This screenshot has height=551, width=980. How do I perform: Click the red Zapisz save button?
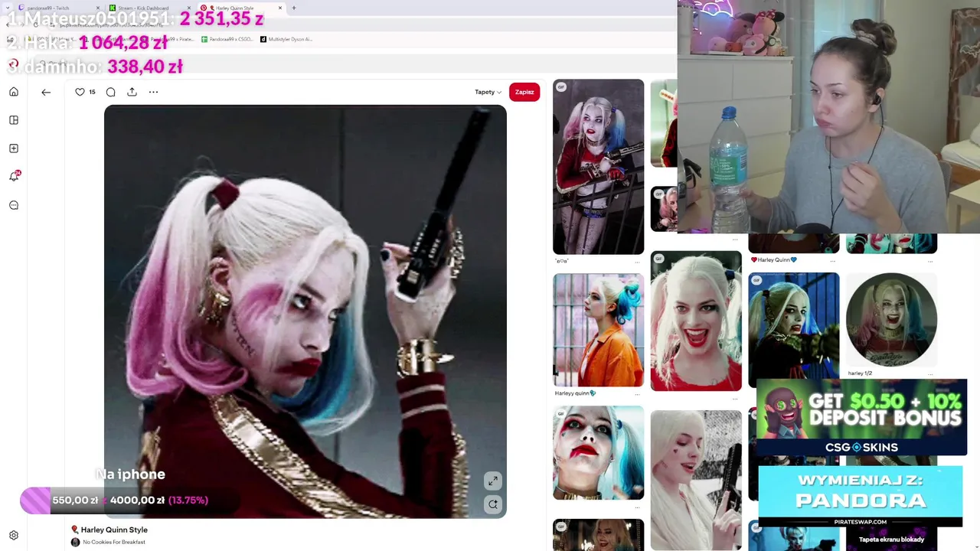(524, 92)
